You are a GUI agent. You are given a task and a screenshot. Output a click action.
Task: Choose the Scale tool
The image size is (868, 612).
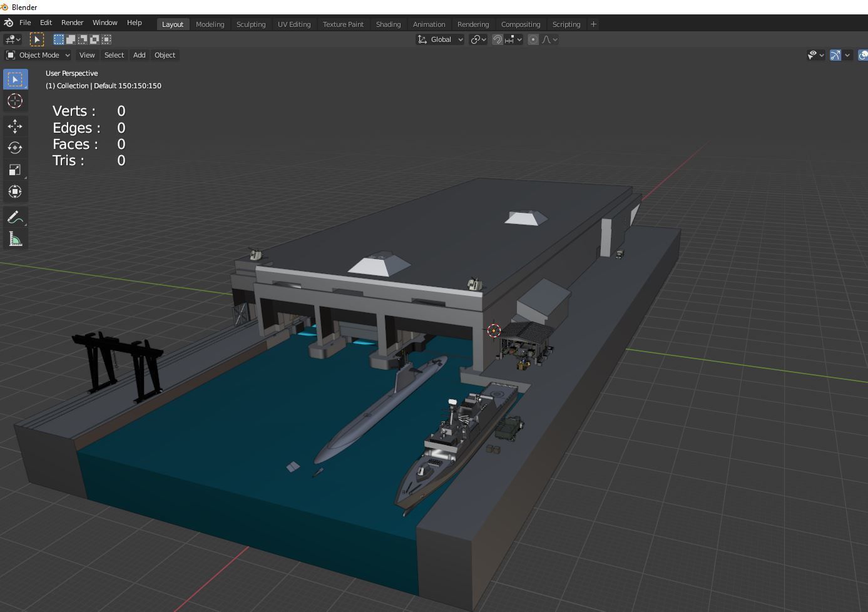coord(15,170)
